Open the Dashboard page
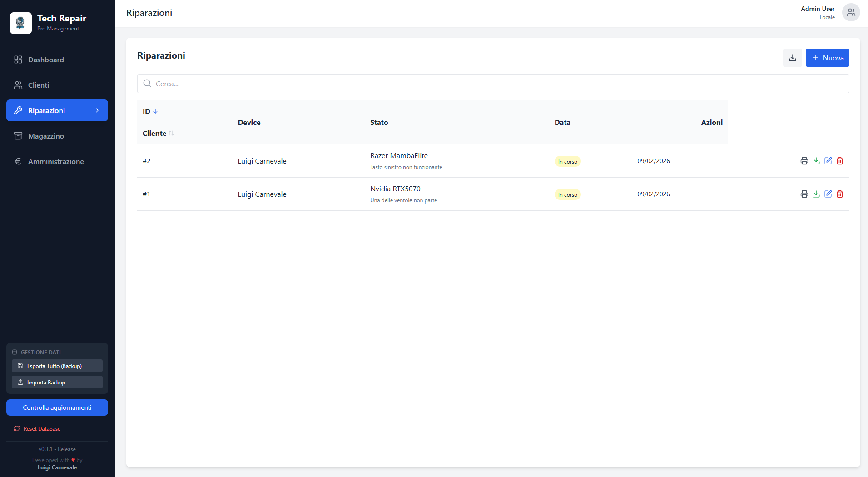 (x=46, y=60)
